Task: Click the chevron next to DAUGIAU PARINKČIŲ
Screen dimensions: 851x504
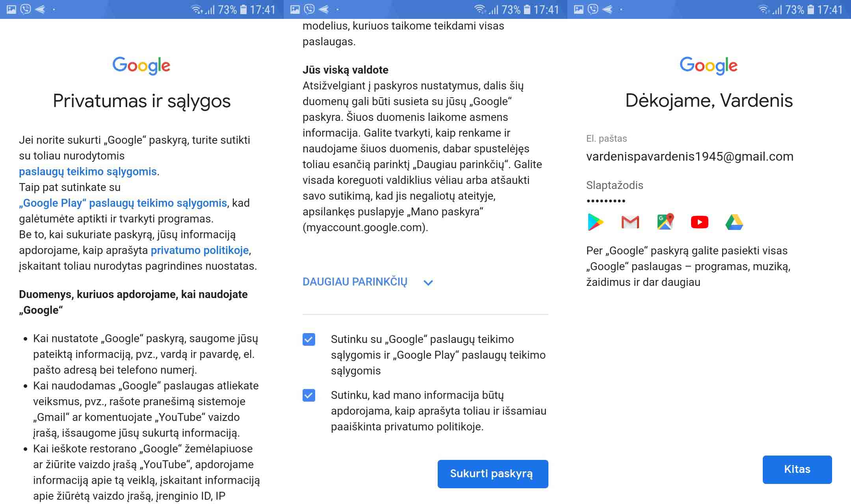Action: 428,282
